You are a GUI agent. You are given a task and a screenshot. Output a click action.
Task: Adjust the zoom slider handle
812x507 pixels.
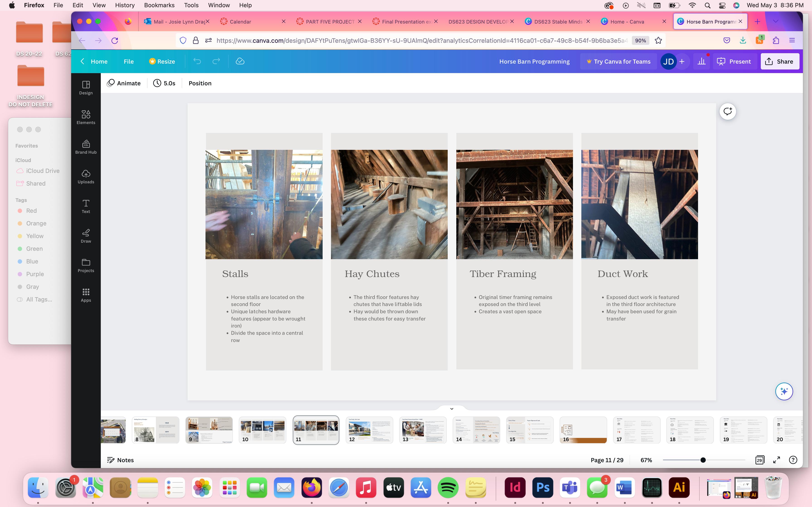pyautogui.click(x=703, y=460)
